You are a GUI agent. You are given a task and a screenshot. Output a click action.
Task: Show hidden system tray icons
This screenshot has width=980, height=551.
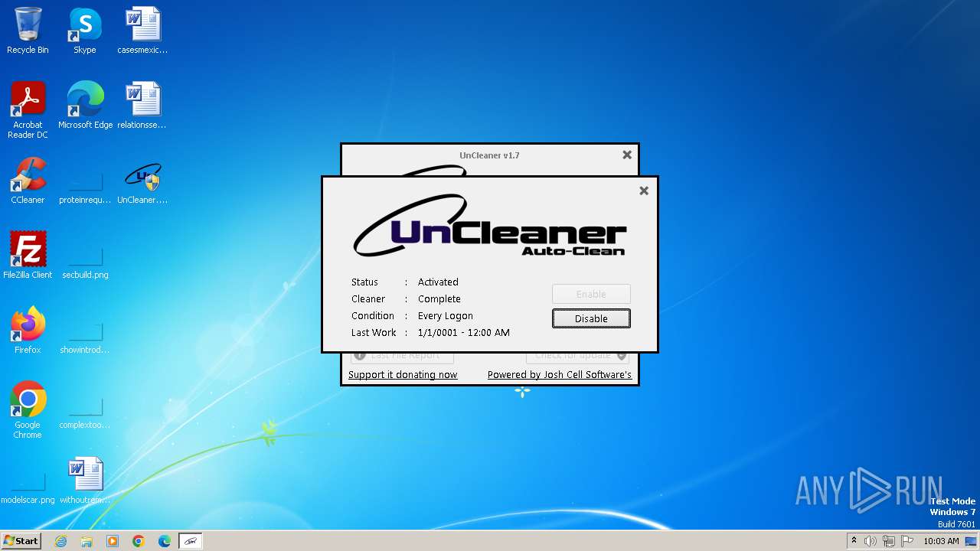click(x=854, y=541)
